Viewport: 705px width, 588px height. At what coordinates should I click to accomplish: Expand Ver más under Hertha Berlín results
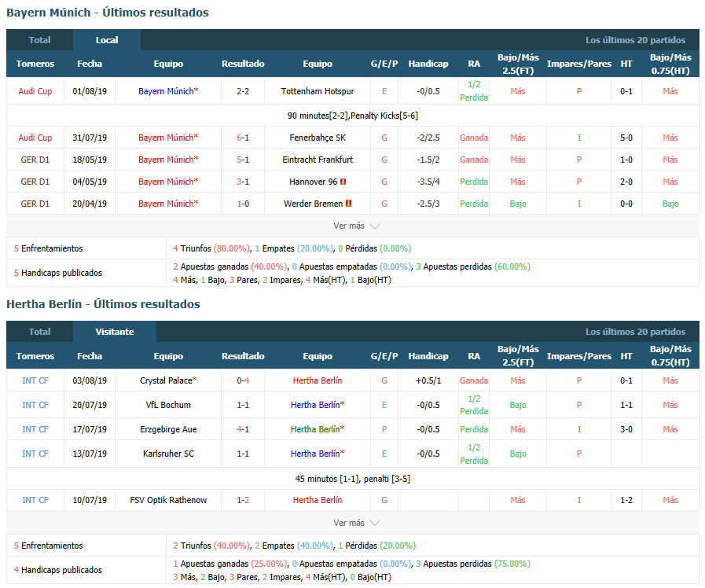point(356,523)
